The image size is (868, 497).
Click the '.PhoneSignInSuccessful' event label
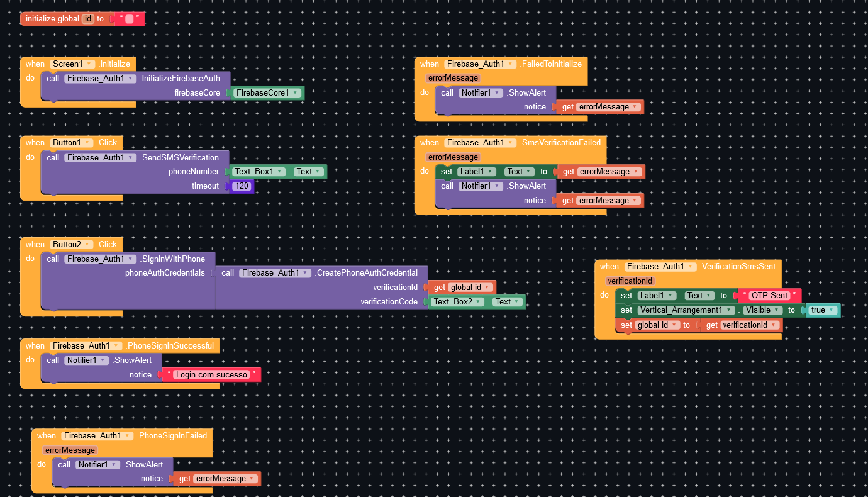(x=170, y=346)
